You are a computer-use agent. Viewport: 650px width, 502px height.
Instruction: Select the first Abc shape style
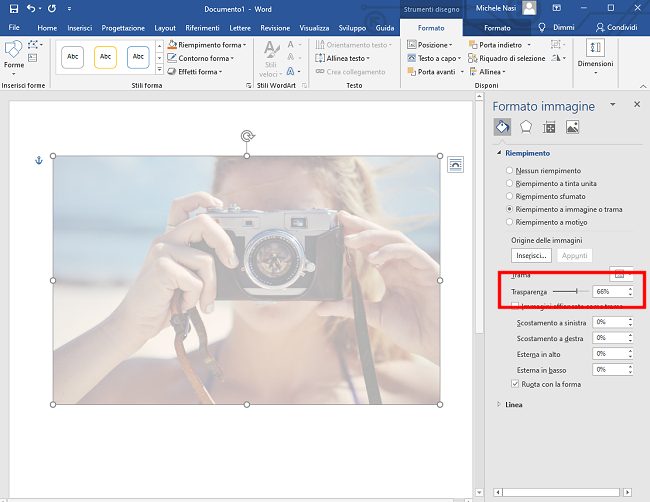tap(73, 57)
